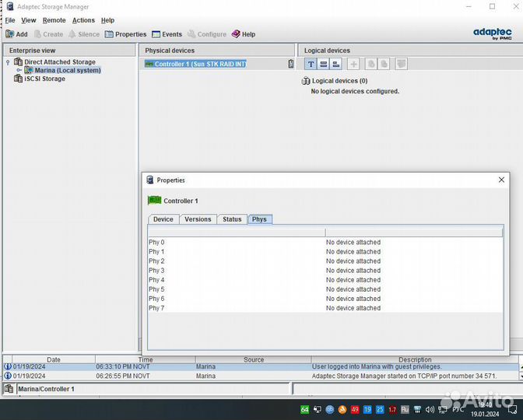Click the grey Ru tray icon
Viewport: 523px width, 420px height.
coord(405,409)
